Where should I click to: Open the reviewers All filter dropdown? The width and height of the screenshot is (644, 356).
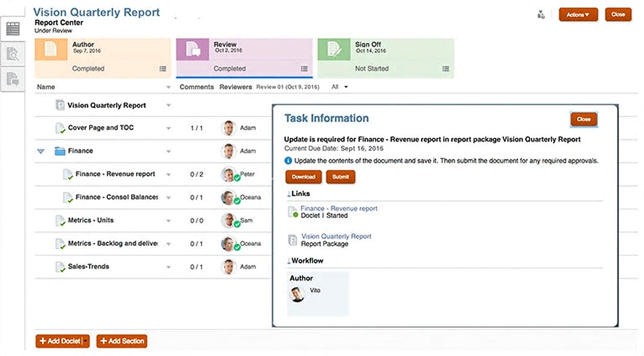click(340, 87)
